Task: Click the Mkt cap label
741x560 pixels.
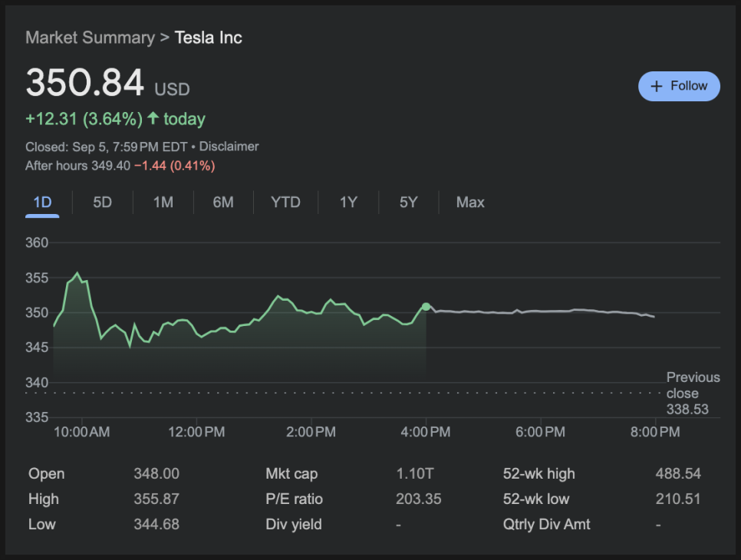Action: pos(291,473)
